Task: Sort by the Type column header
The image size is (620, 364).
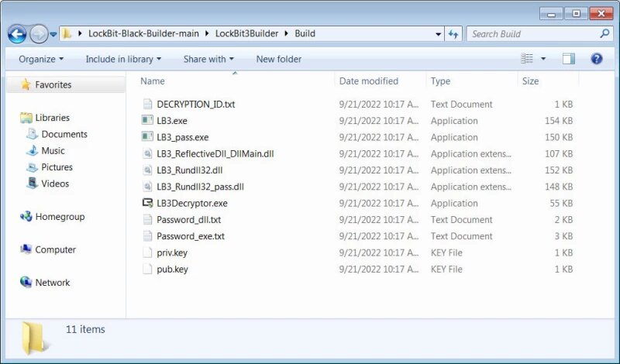Action: point(440,81)
